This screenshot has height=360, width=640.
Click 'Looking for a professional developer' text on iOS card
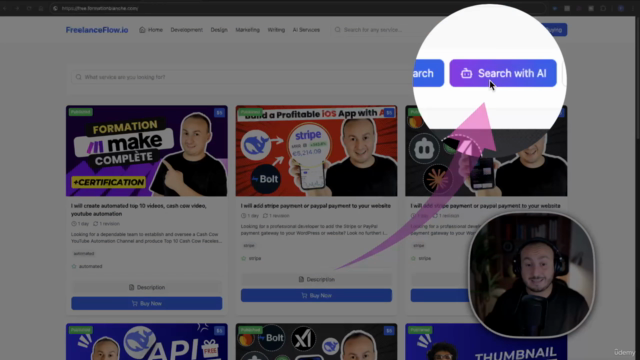pyautogui.click(x=314, y=229)
